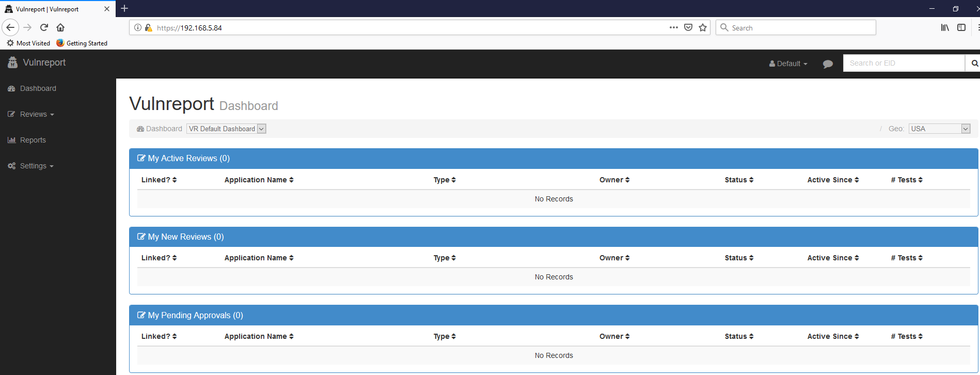Sort Active Reviews by Owner
This screenshot has height=375, width=980.
pyautogui.click(x=614, y=180)
